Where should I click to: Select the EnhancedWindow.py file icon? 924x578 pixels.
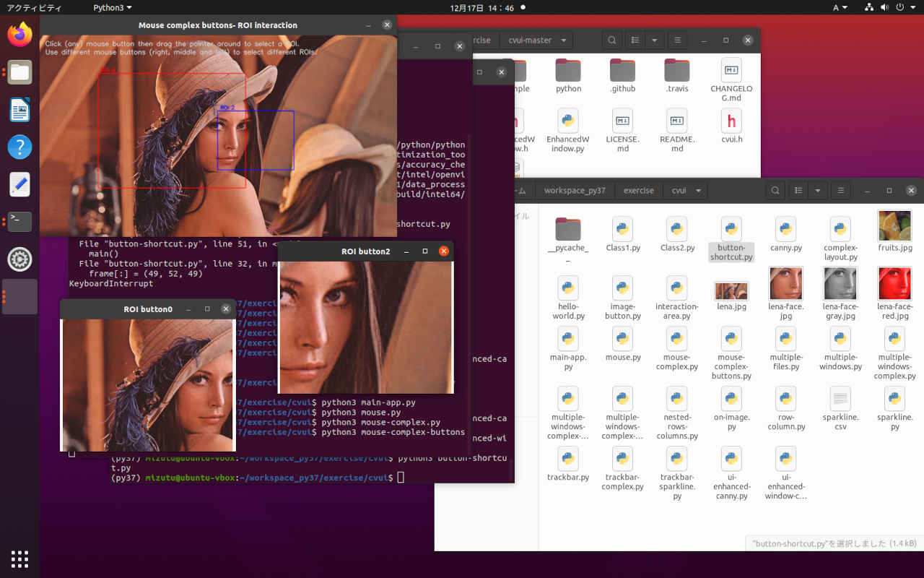tap(568, 121)
